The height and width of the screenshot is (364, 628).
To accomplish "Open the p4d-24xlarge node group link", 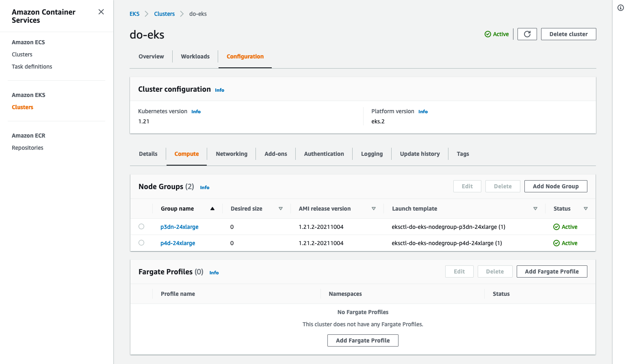I will coord(178,243).
